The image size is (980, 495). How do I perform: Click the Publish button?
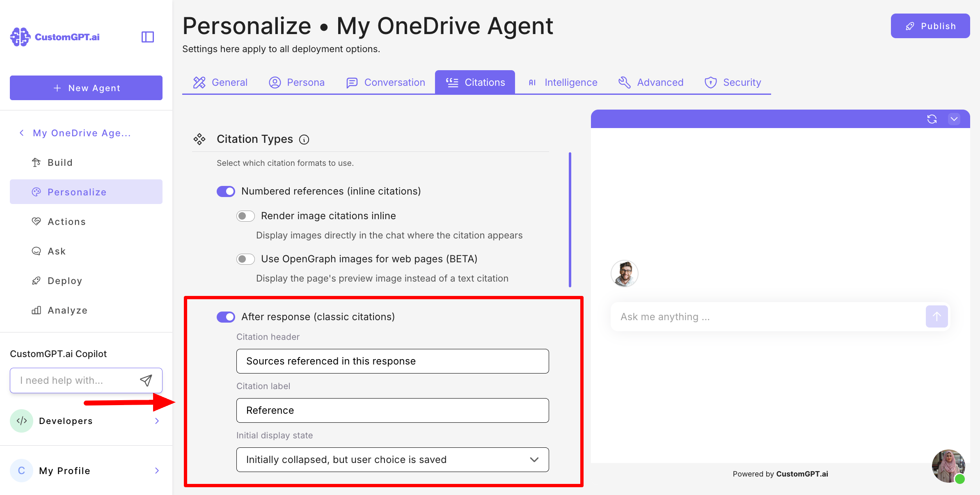930,26
